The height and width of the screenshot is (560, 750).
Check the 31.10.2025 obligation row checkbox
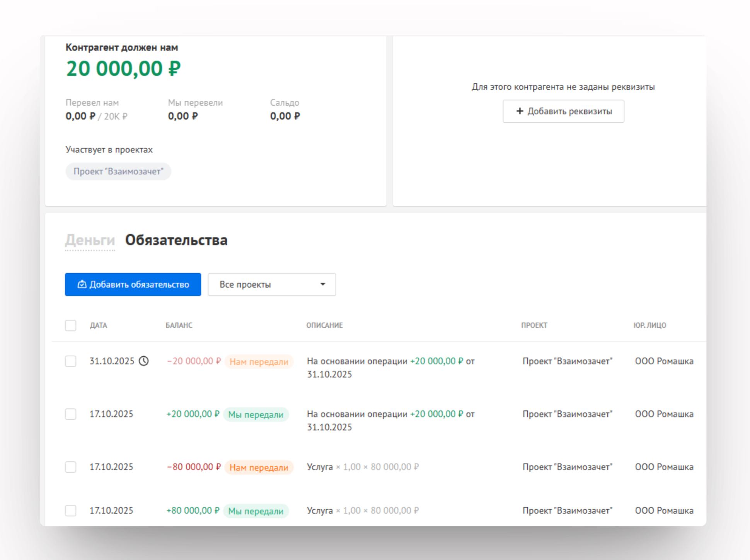pos(71,361)
